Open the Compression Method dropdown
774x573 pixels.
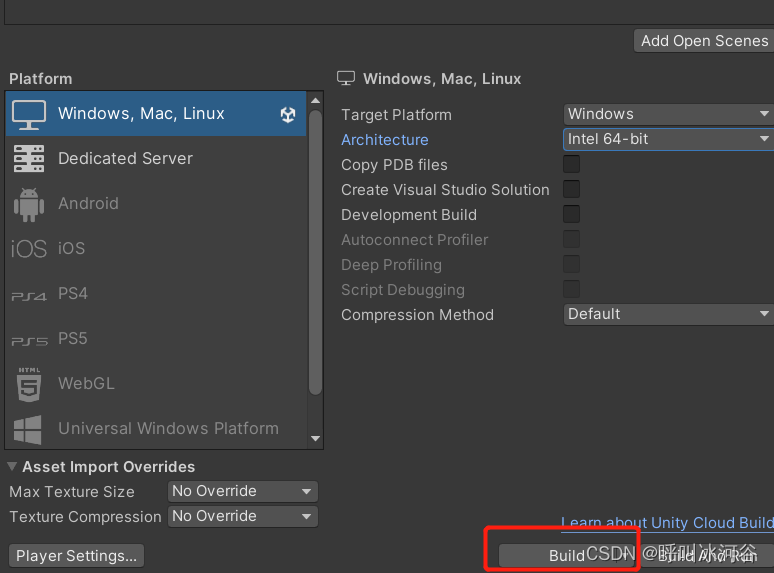(668, 314)
